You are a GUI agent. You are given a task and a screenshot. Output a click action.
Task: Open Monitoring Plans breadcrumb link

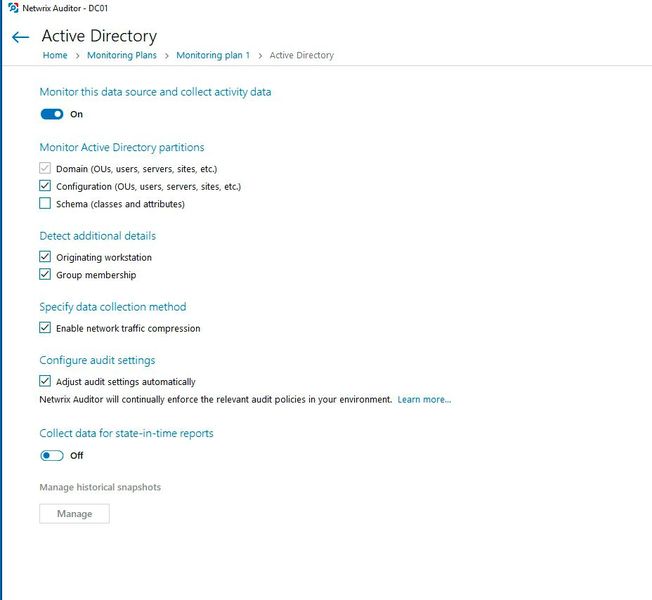[x=120, y=55]
